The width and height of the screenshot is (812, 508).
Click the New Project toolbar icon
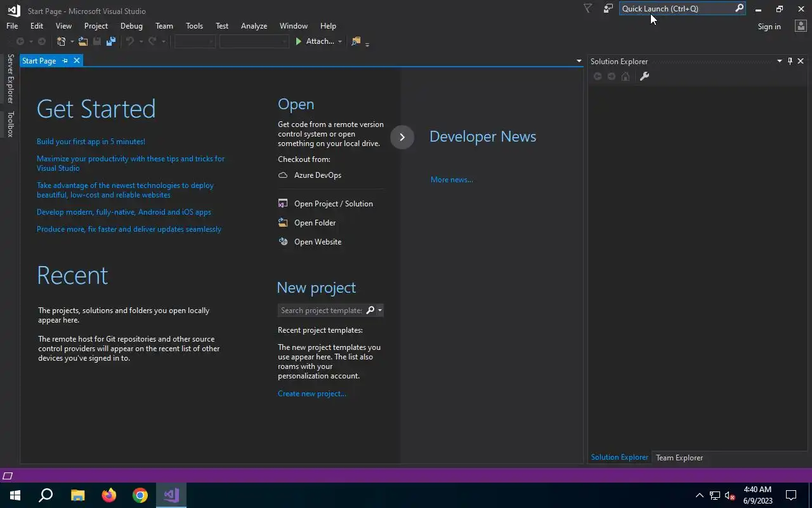(x=62, y=41)
